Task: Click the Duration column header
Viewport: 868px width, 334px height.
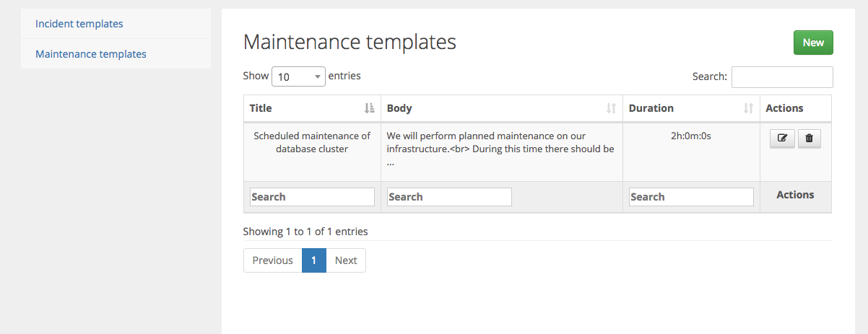Action: click(x=691, y=108)
